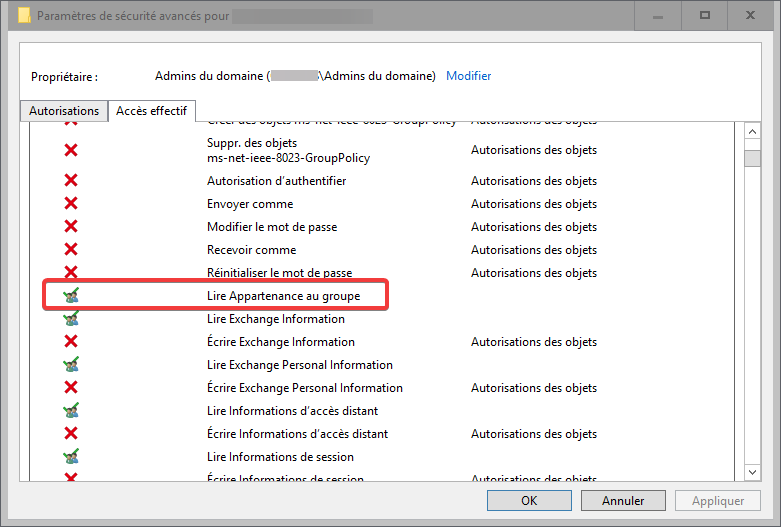Select the Accès effectif tab
This screenshot has height=527, width=781.
tap(151, 111)
